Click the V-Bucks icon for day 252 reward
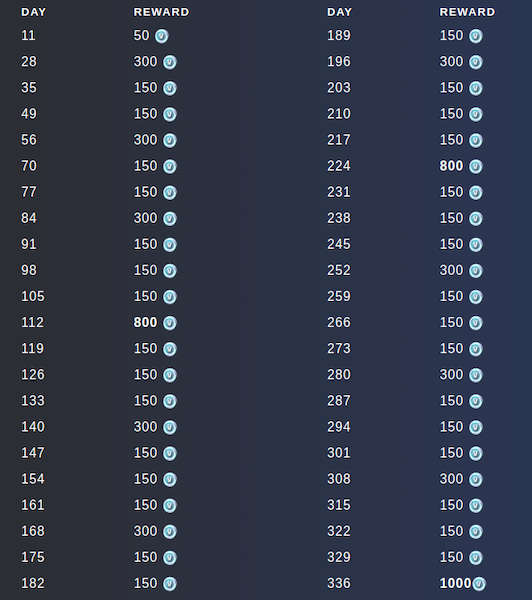The image size is (532, 600). click(476, 271)
